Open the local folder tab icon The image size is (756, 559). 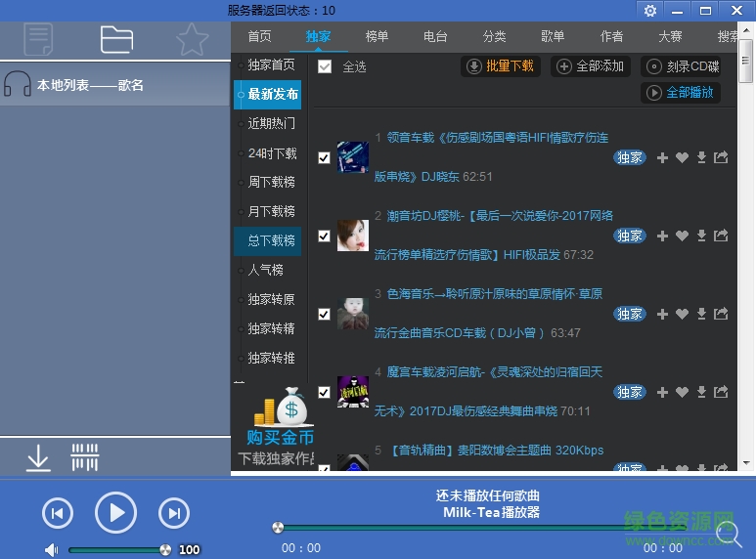[x=116, y=40]
